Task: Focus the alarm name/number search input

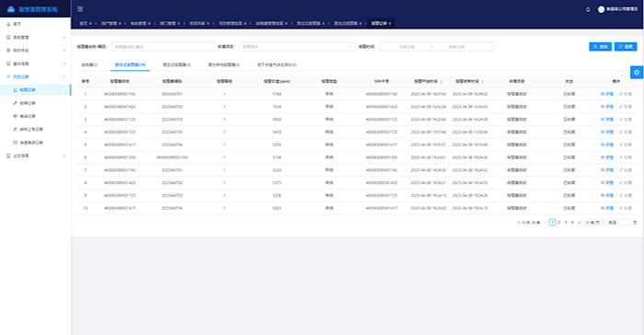Action: (x=163, y=47)
